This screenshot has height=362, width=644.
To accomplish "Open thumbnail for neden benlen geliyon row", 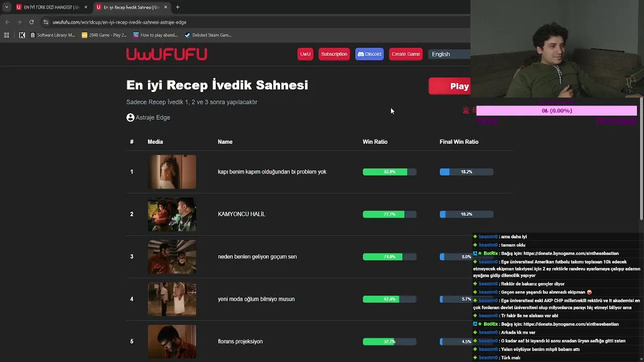I will 172,256.
